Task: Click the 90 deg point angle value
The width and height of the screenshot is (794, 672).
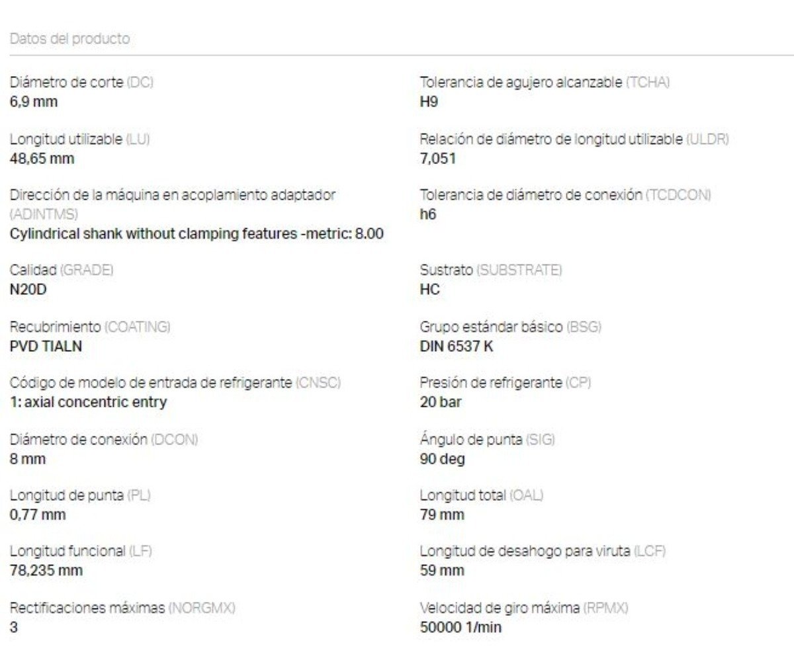Action: [442, 459]
